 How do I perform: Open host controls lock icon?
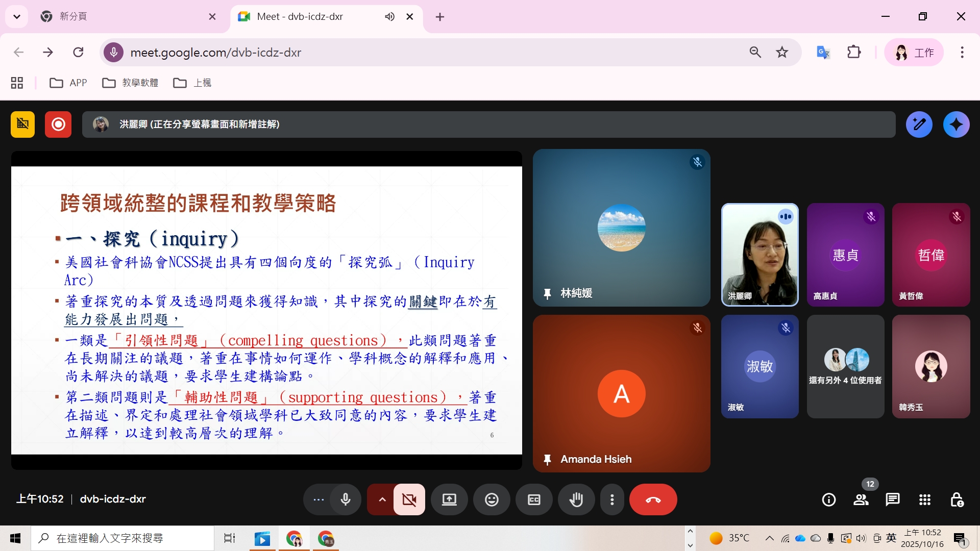pyautogui.click(x=957, y=499)
